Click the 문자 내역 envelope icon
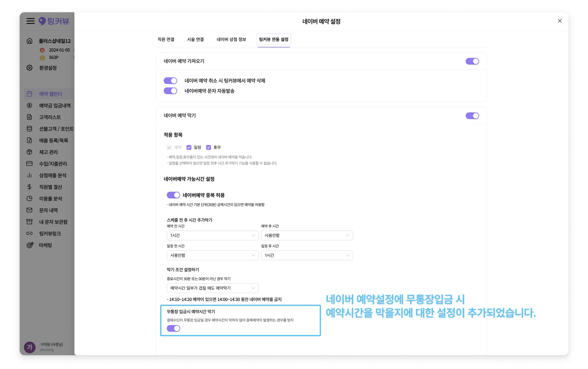Screen dimensions: 588x369 click(29, 210)
